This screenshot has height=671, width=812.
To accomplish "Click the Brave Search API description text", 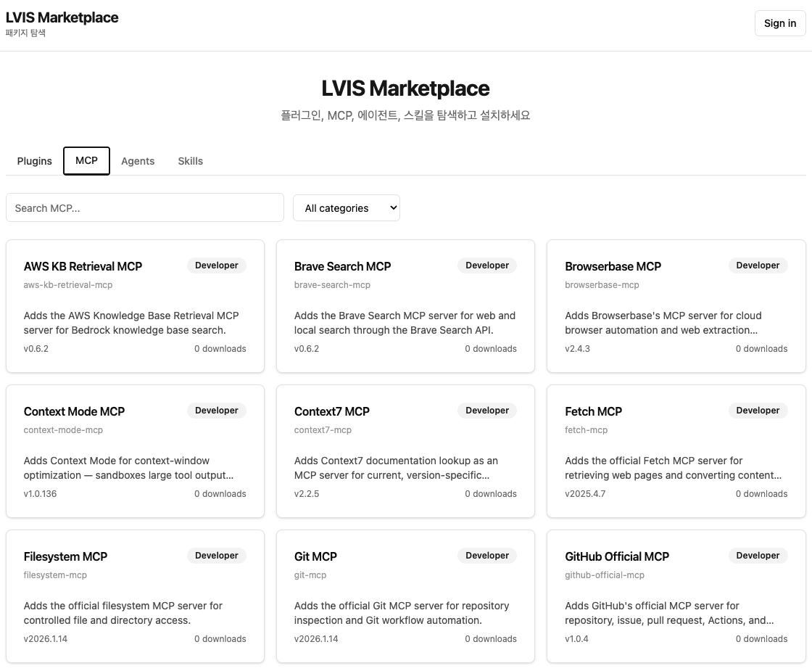I will 405,323.
